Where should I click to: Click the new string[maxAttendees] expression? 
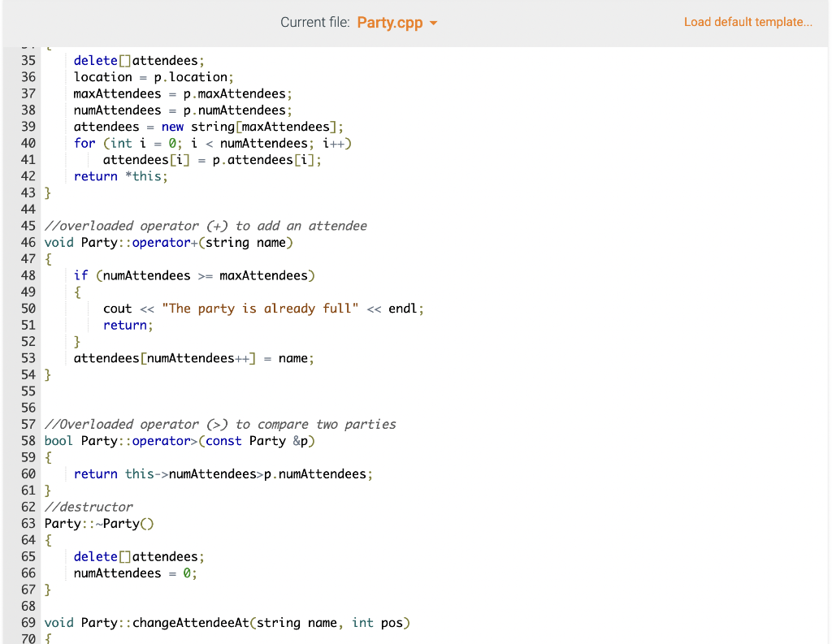pos(244,127)
